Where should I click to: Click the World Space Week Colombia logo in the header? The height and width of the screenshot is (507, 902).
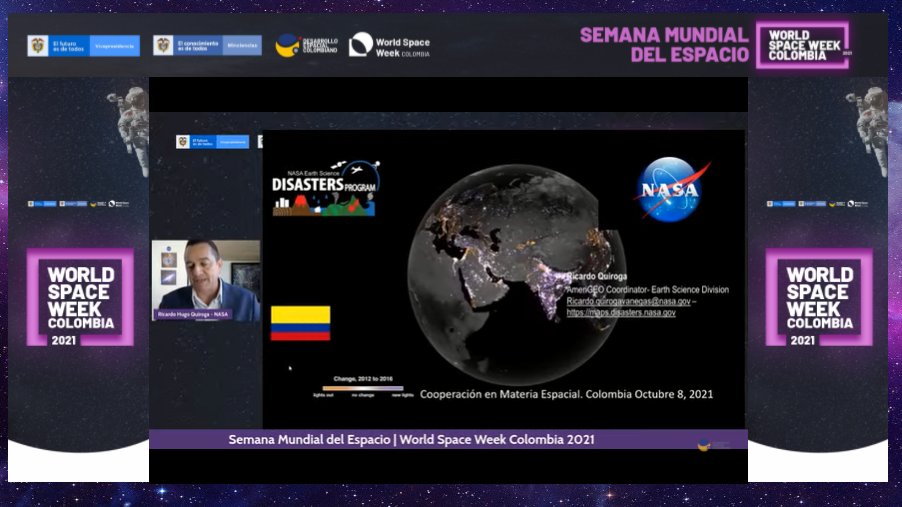[x=389, y=45]
